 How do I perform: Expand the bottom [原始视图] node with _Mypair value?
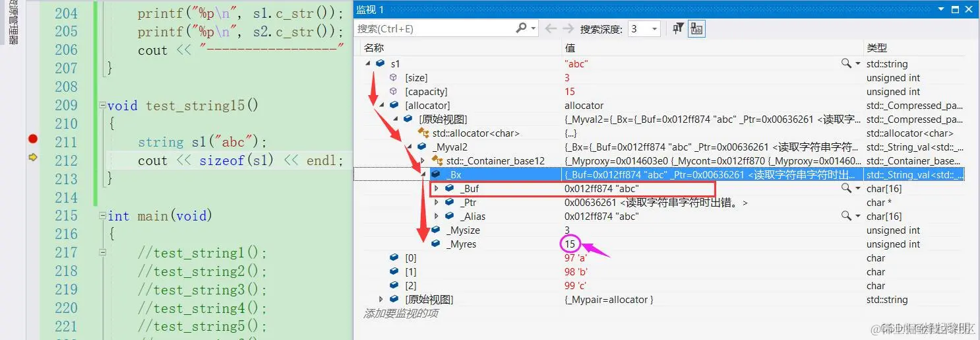(x=381, y=299)
